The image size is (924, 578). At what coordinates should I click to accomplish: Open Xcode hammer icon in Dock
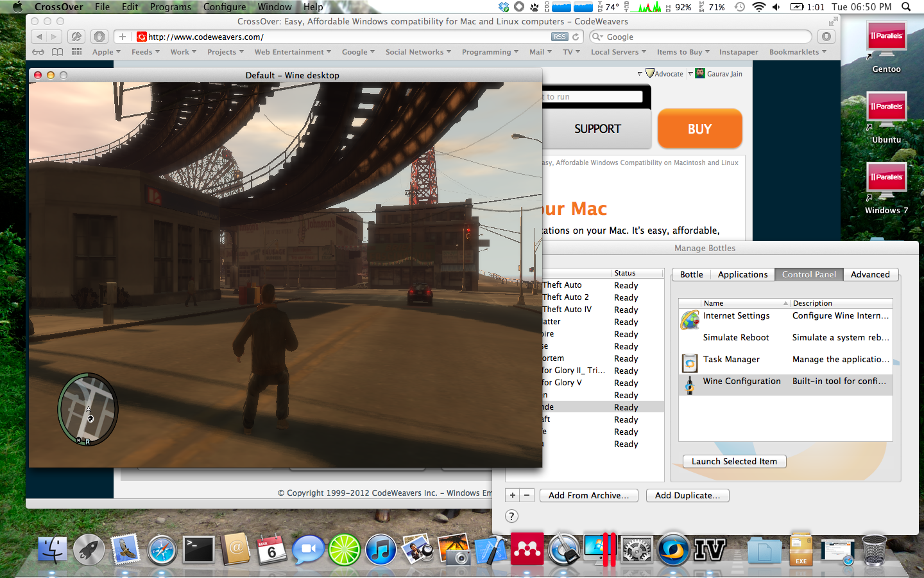[491, 550]
